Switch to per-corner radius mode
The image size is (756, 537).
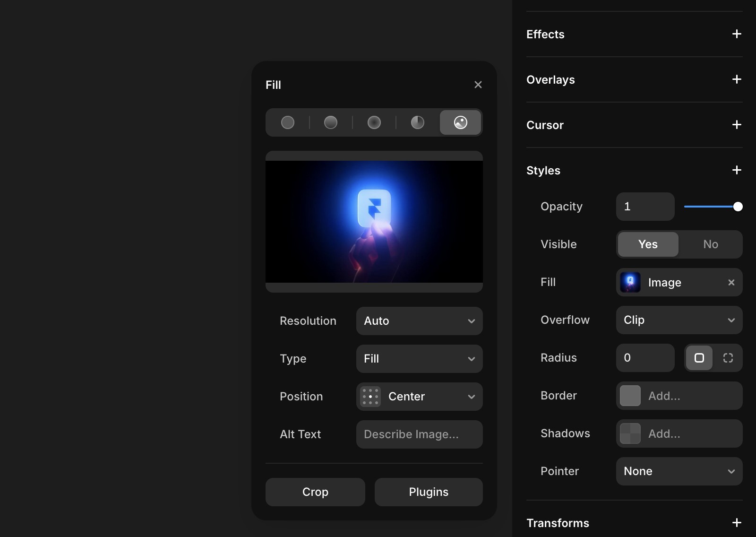click(728, 358)
